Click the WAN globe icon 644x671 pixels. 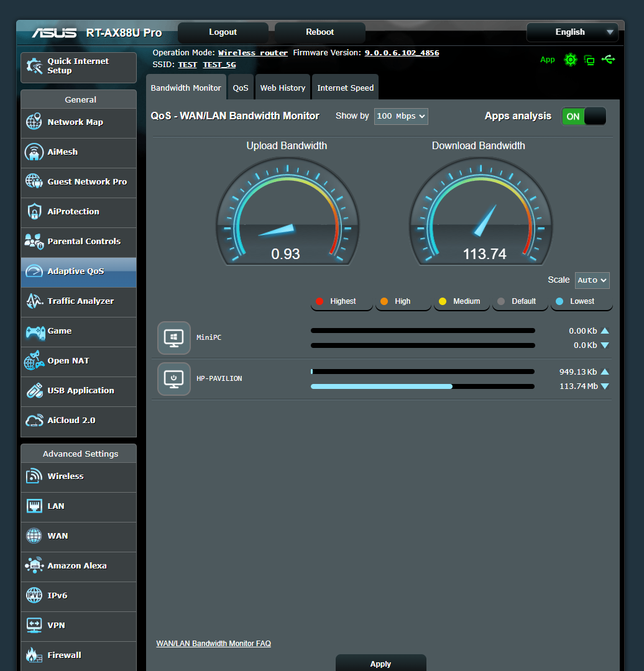click(x=34, y=536)
